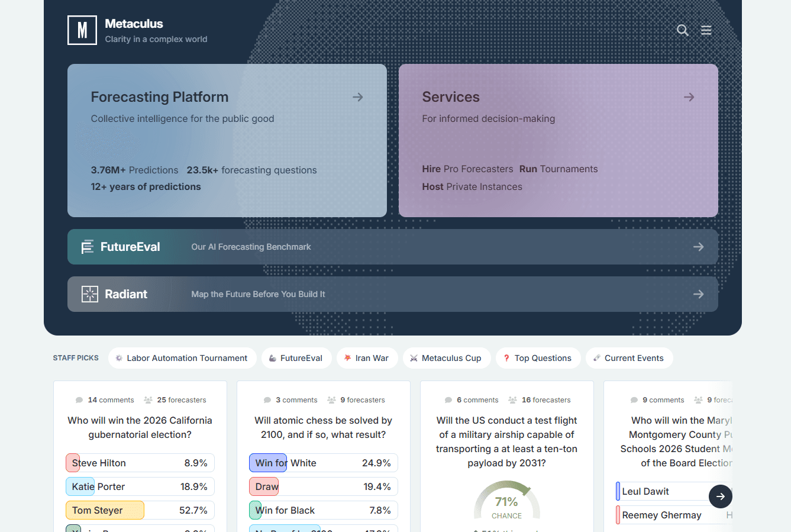Click comments icon on California election card

click(x=79, y=400)
